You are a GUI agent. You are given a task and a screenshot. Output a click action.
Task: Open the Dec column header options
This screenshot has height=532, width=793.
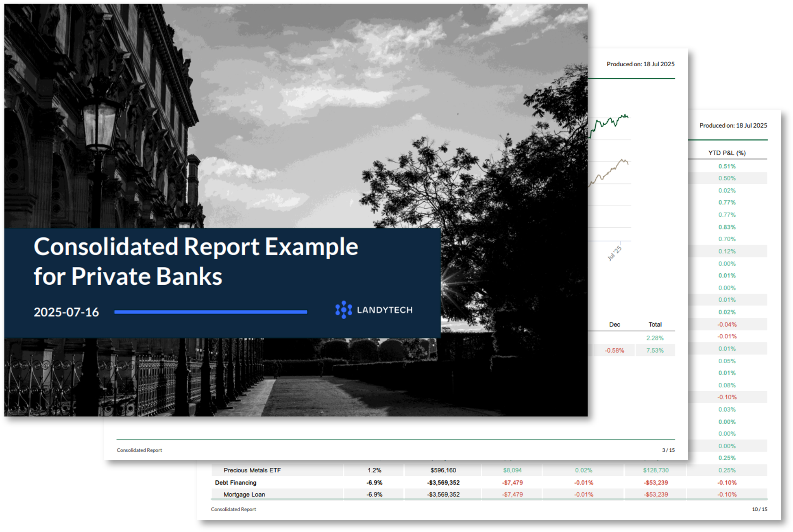click(x=615, y=324)
